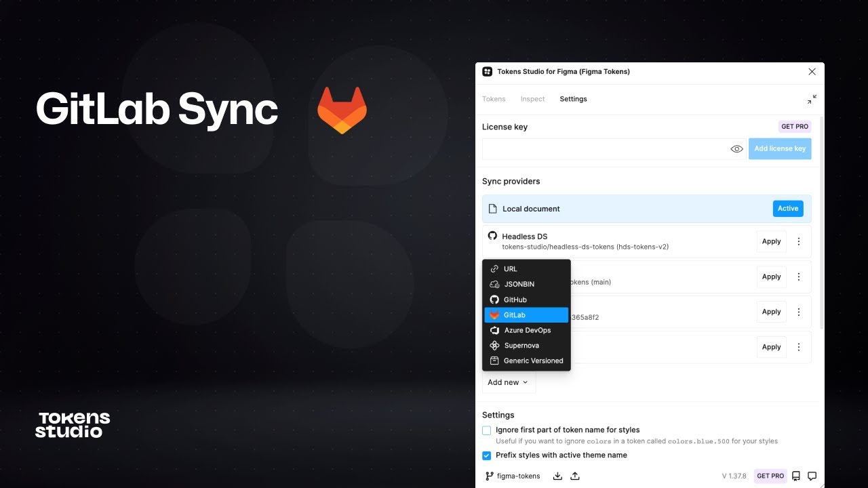Click the Headless DS provider name
The height and width of the screenshot is (488, 868).
524,237
